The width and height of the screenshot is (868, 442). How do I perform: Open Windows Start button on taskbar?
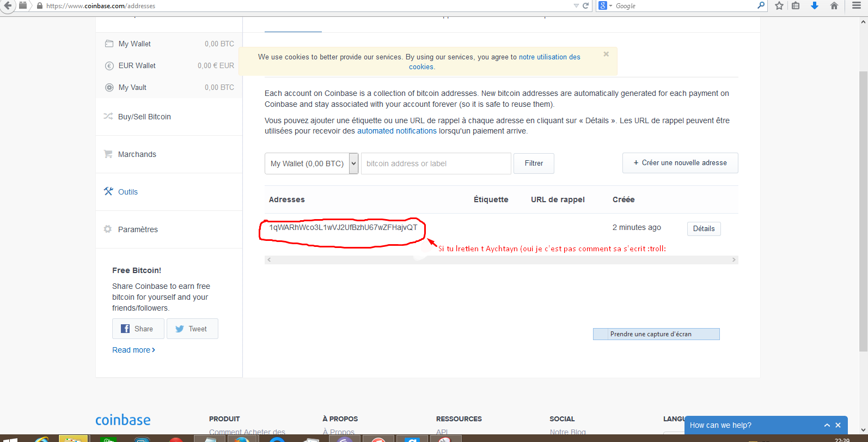pos(10,439)
